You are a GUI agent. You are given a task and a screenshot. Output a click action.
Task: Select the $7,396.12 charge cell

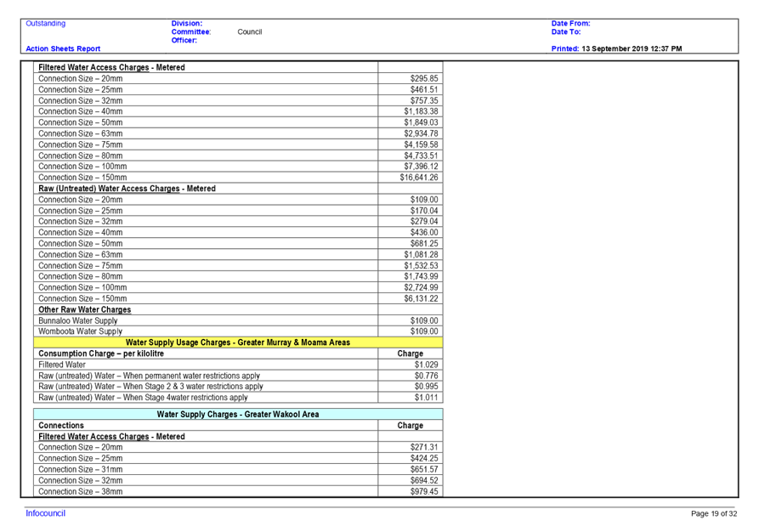click(411, 167)
